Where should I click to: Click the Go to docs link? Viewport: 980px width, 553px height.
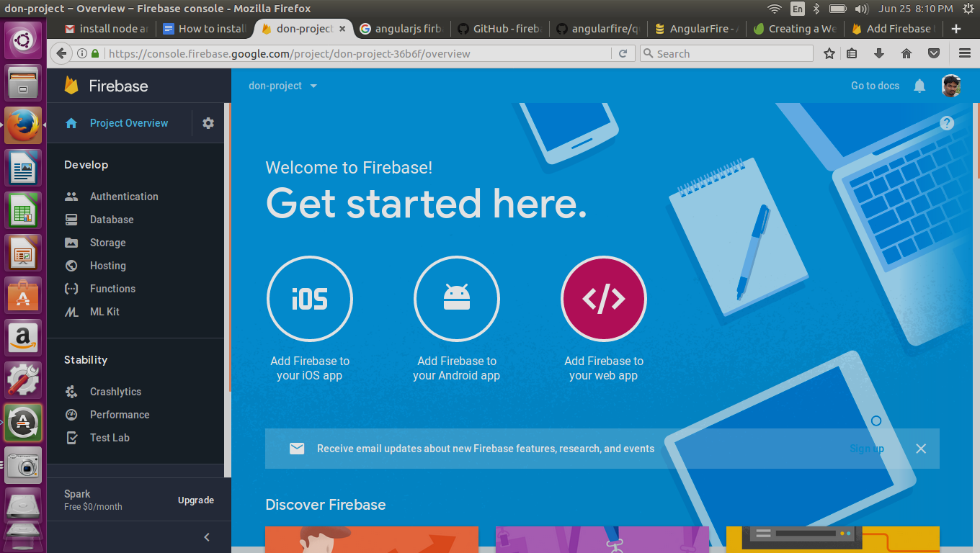[x=875, y=86]
